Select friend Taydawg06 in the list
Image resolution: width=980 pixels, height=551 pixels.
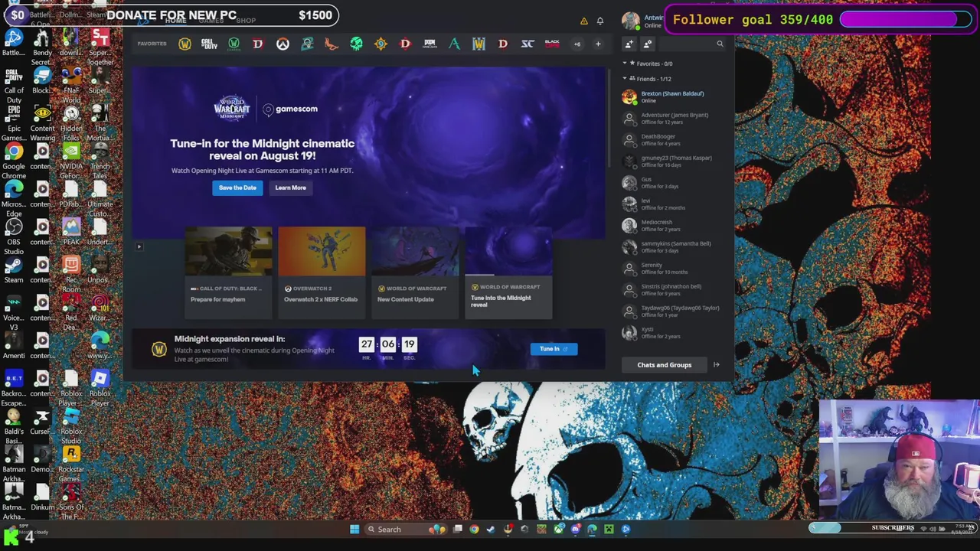tap(672, 311)
